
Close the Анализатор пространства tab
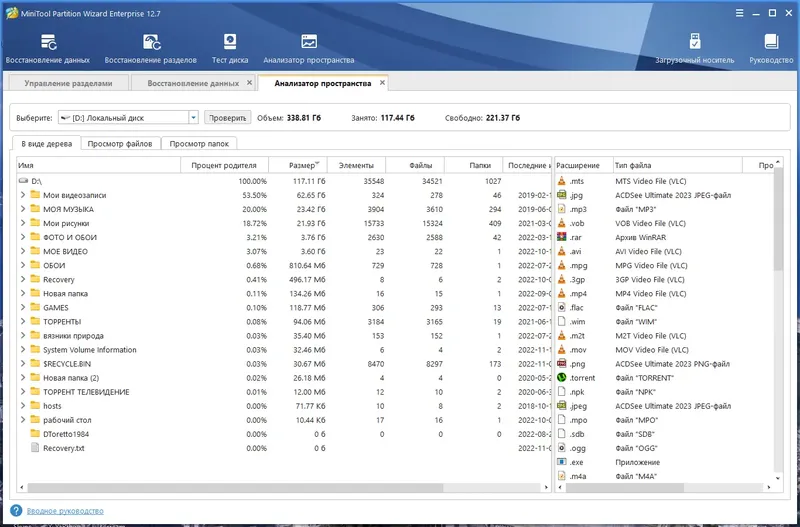coord(381,83)
